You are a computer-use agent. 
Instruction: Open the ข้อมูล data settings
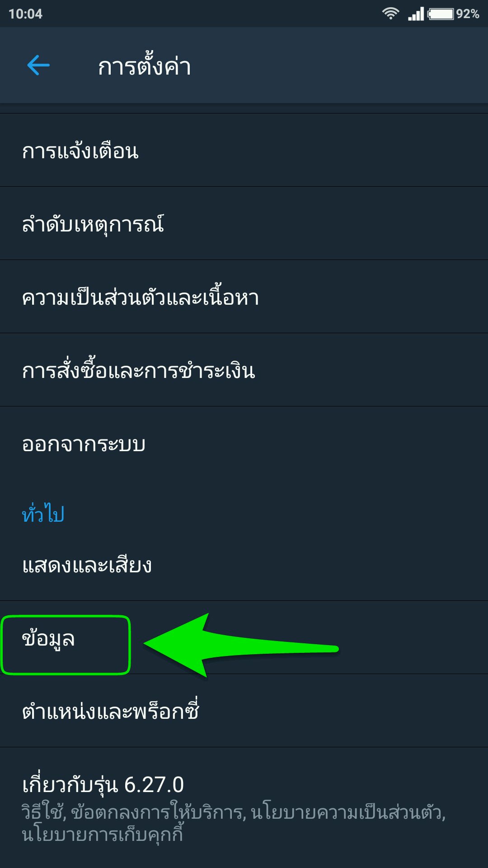(x=244, y=637)
